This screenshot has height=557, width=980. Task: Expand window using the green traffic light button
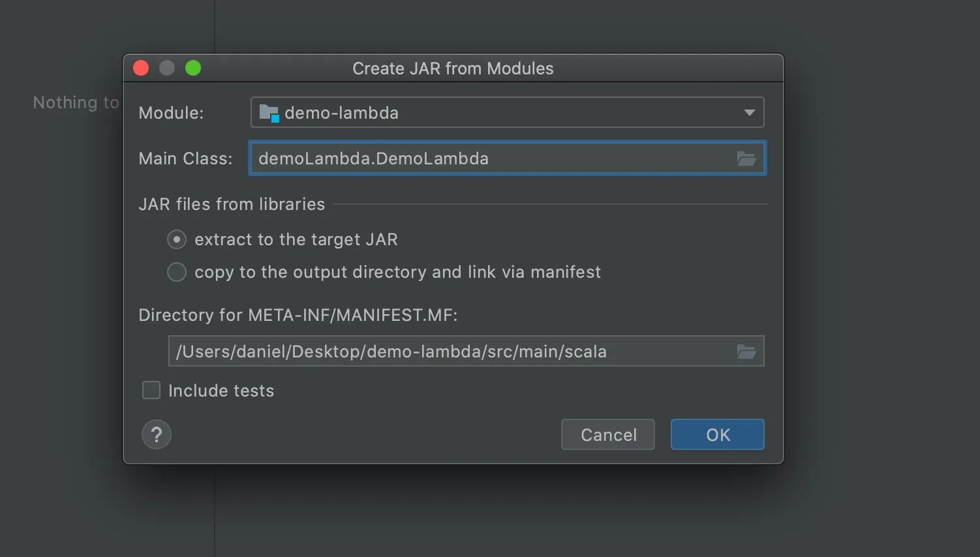192,67
